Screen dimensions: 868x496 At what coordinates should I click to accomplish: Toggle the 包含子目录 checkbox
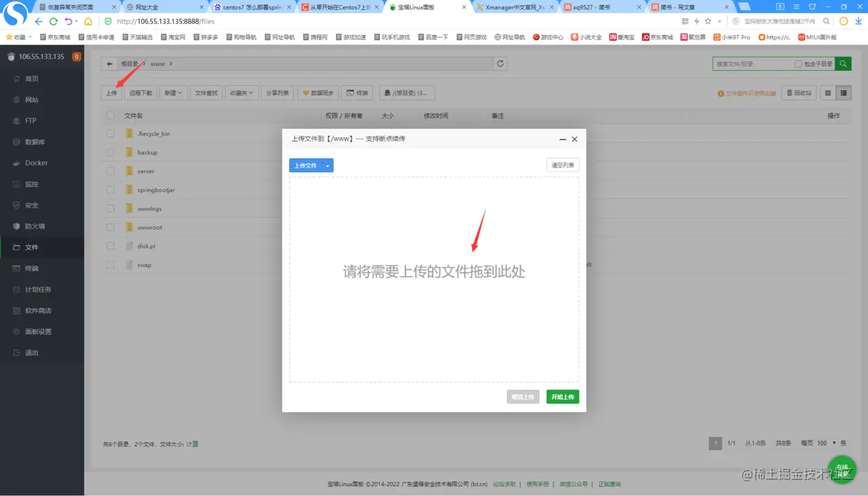click(x=798, y=64)
